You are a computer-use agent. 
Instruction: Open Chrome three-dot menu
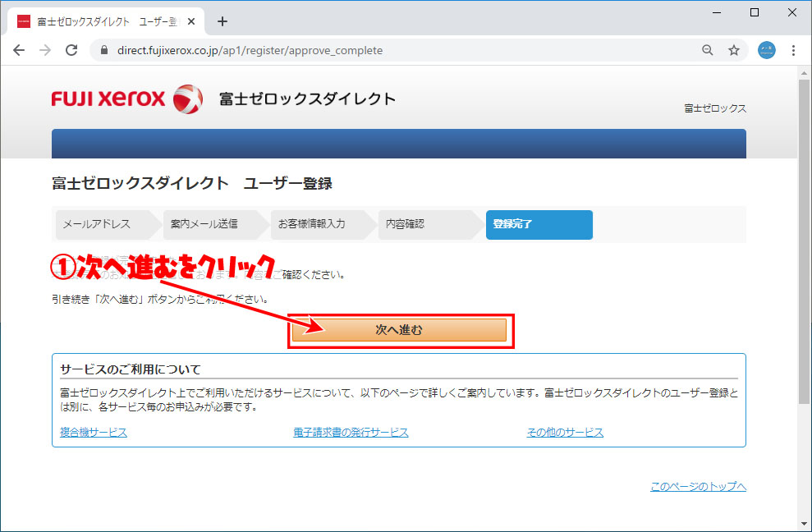point(793,50)
